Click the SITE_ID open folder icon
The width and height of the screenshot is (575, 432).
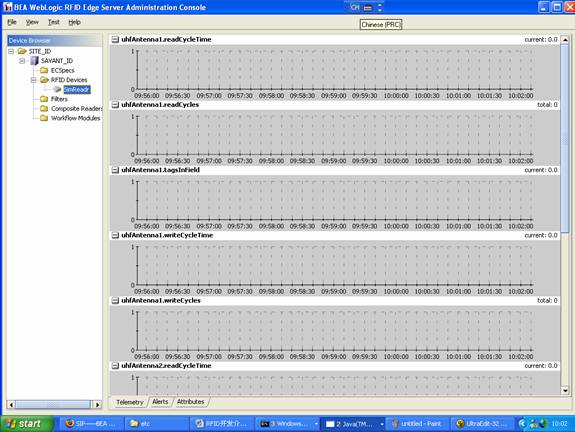[22, 51]
